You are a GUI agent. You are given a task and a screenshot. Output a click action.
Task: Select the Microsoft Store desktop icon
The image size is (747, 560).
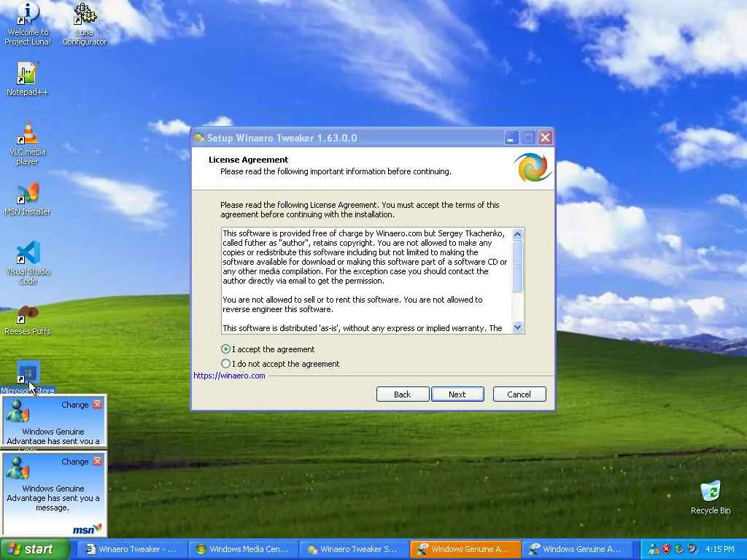click(x=28, y=378)
